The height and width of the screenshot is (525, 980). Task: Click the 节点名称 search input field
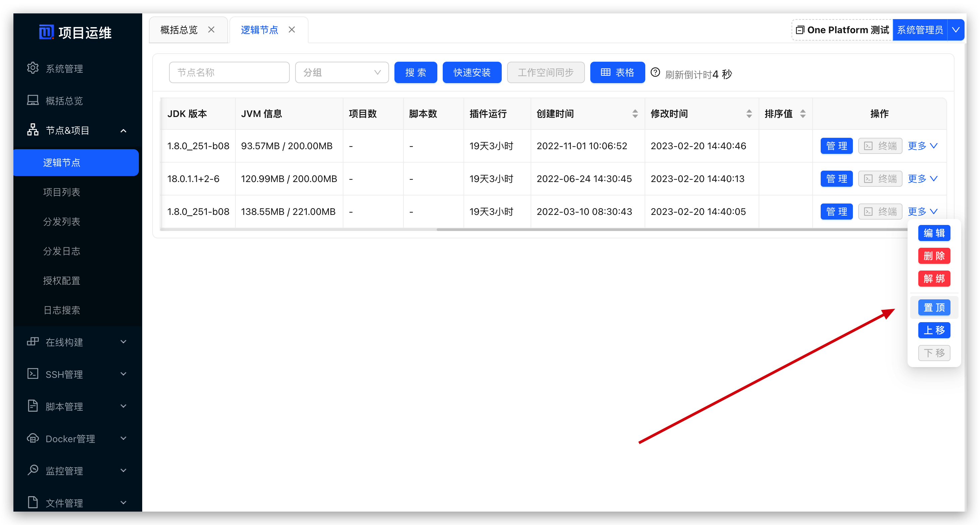229,72
